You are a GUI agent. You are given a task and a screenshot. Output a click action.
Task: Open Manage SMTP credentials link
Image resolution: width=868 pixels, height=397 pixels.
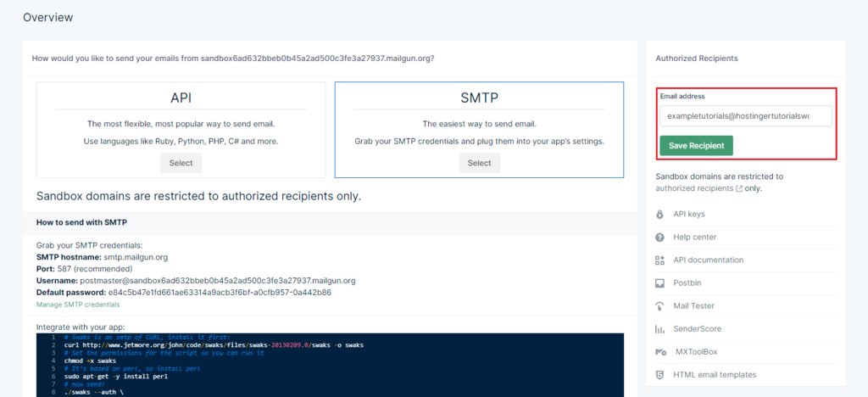click(78, 305)
